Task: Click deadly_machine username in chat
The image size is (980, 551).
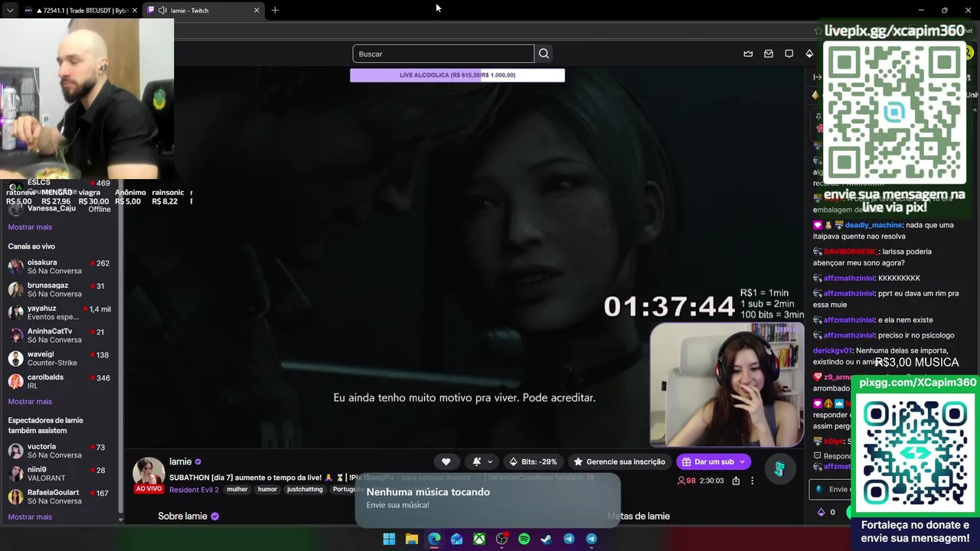Action: (x=873, y=225)
